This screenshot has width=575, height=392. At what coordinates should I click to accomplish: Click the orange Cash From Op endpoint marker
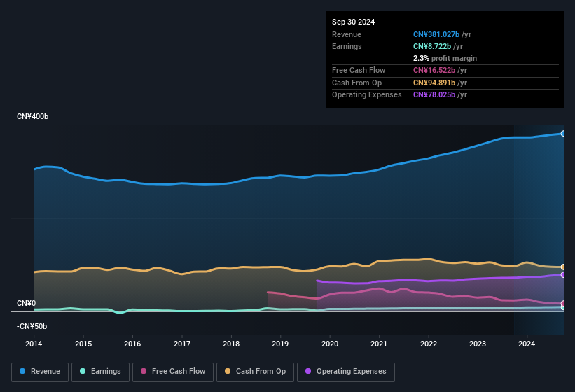(563, 267)
